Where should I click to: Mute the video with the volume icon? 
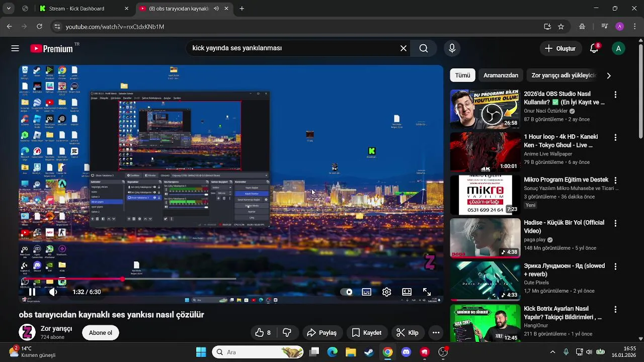point(53,292)
